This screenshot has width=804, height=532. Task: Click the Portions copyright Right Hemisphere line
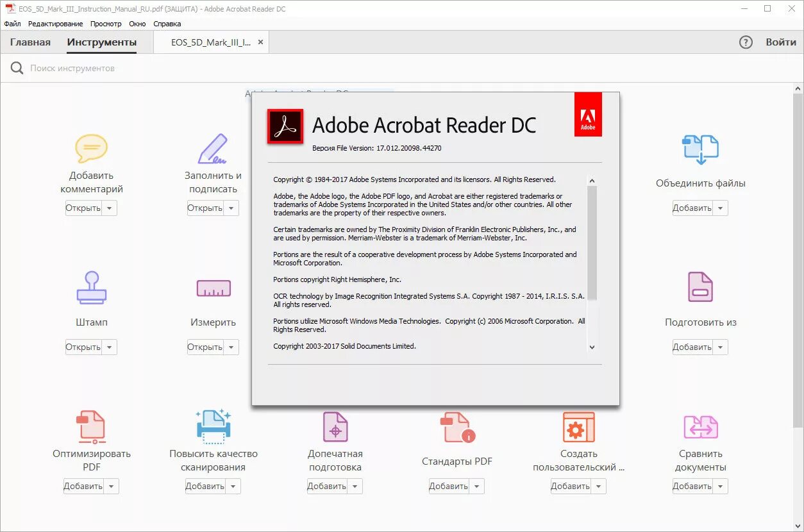[x=337, y=279]
